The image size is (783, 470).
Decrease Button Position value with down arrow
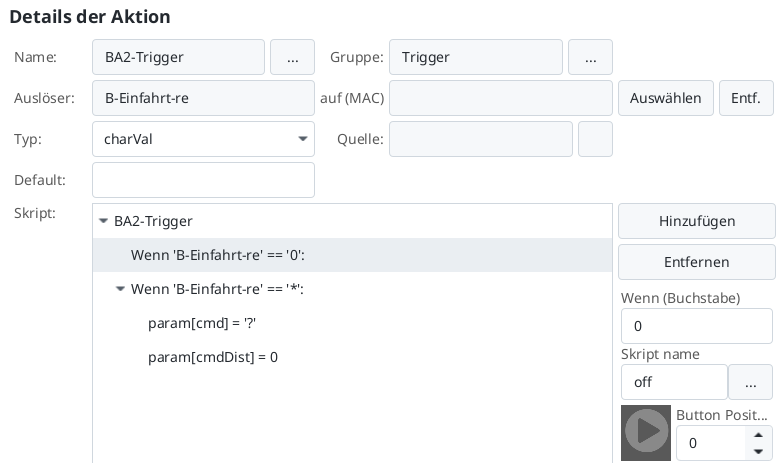coord(759,451)
